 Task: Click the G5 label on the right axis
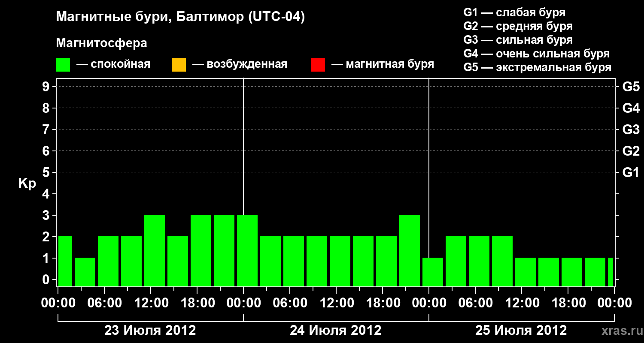[x=631, y=87]
